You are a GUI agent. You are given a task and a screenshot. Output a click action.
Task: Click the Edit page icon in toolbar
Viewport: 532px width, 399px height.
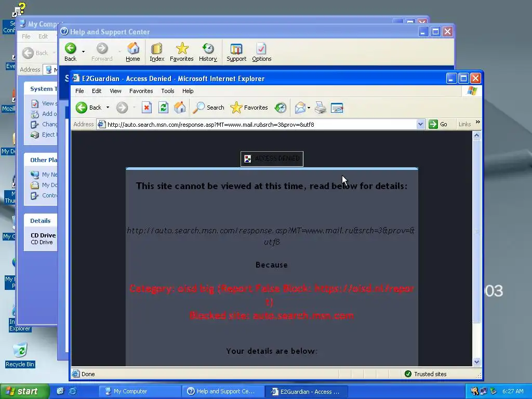click(x=337, y=108)
